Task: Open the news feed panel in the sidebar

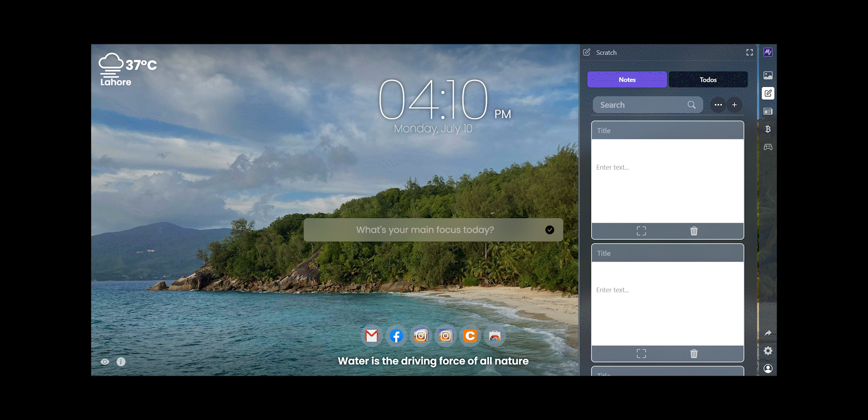Action: (768, 110)
